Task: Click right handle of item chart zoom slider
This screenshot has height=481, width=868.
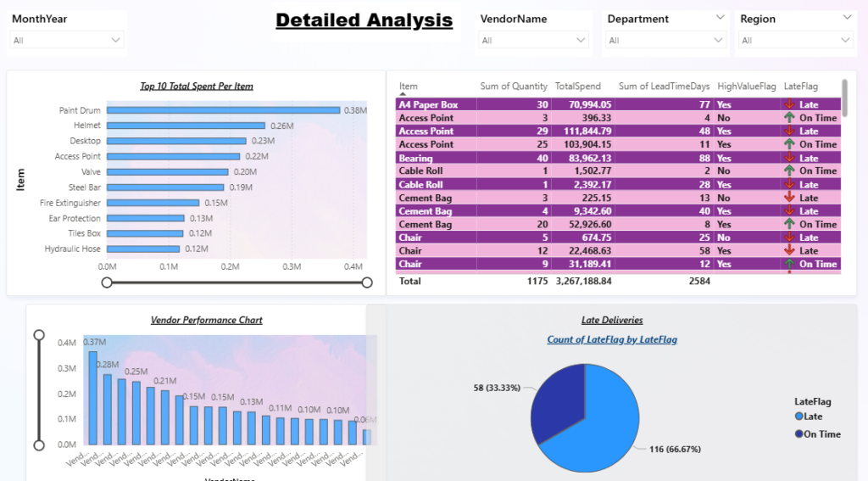Action: pyautogui.click(x=367, y=282)
